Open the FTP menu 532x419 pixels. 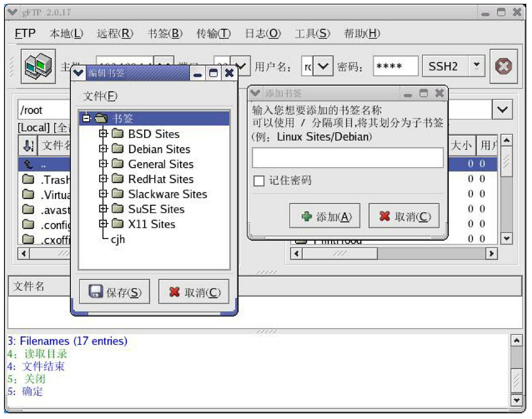coord(25,33)
